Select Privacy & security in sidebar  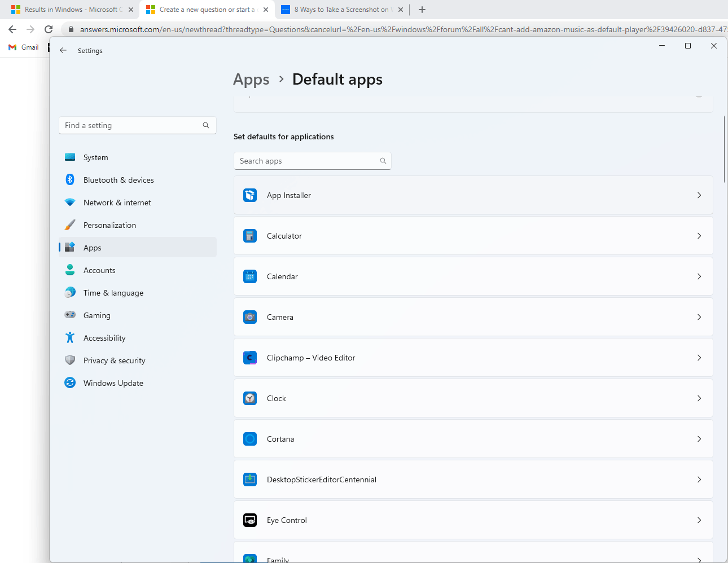coord(138,360)
